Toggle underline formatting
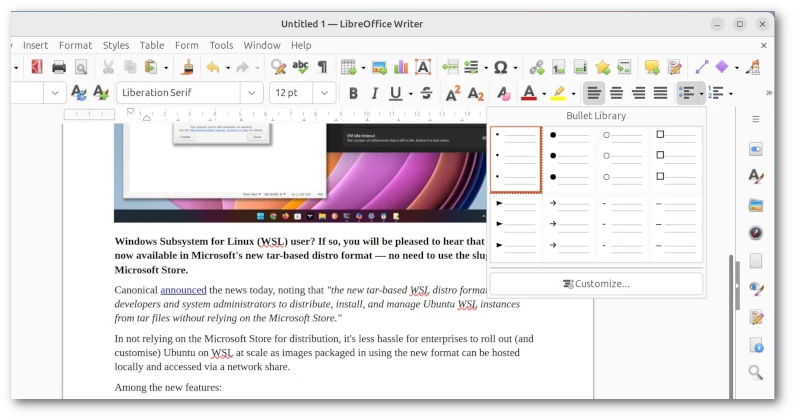 395,93
